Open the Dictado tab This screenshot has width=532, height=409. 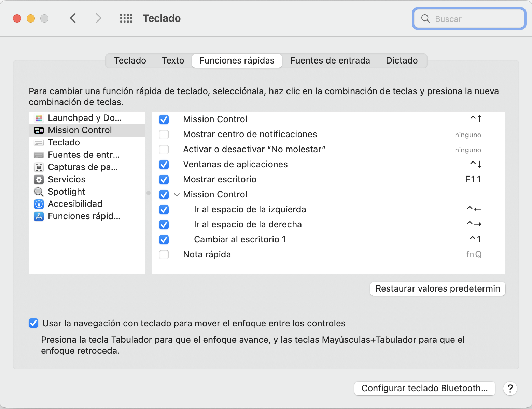point(402,61)
